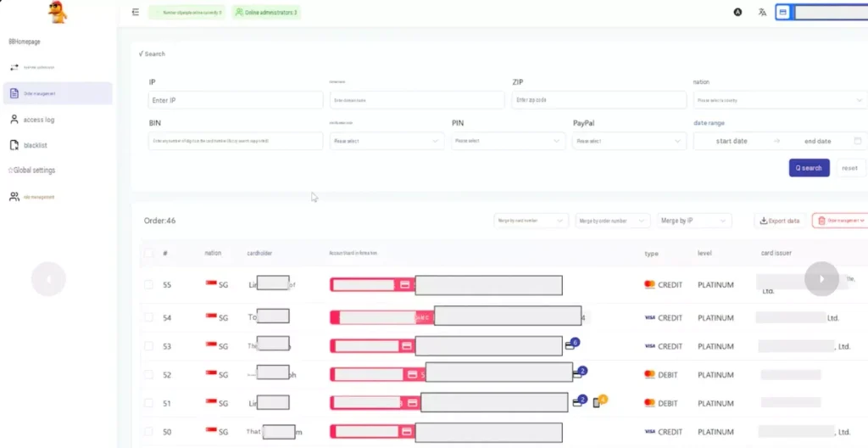Open the Merge by IP dropdown

coord(694,221)
